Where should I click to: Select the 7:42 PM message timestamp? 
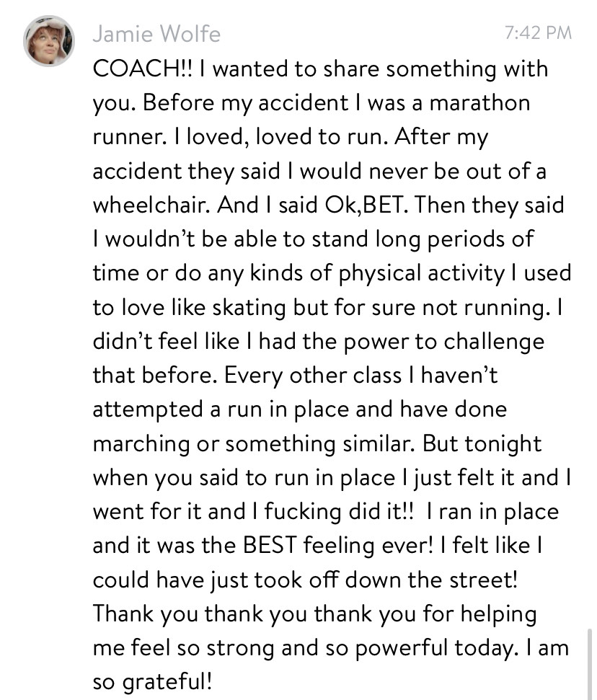pyautogui.click(x=538, y=32)
